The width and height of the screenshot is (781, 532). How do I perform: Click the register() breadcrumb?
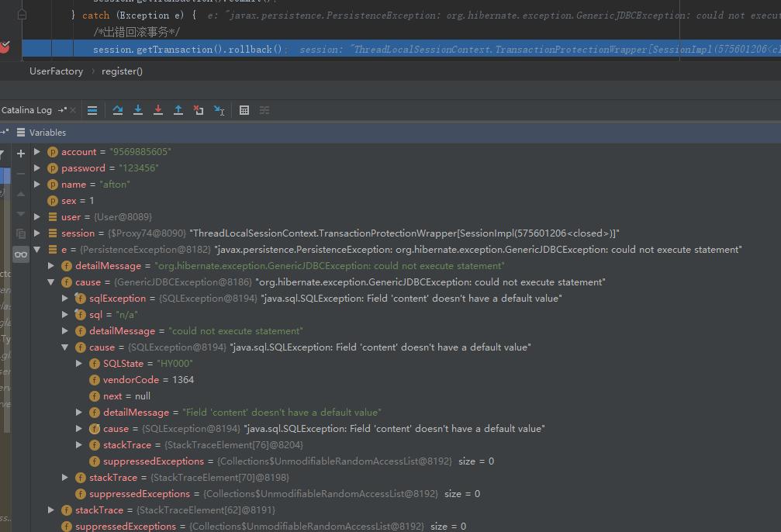pyautogui.click(x=122, y=71)
